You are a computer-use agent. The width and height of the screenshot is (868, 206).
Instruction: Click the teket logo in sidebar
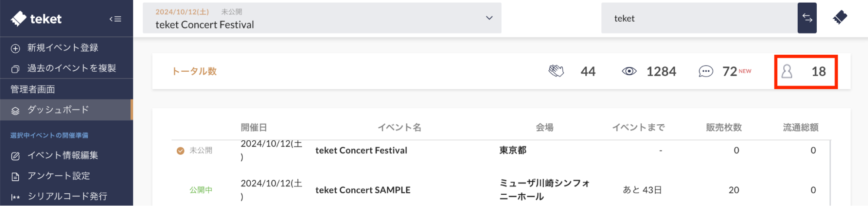coord(36,19)
